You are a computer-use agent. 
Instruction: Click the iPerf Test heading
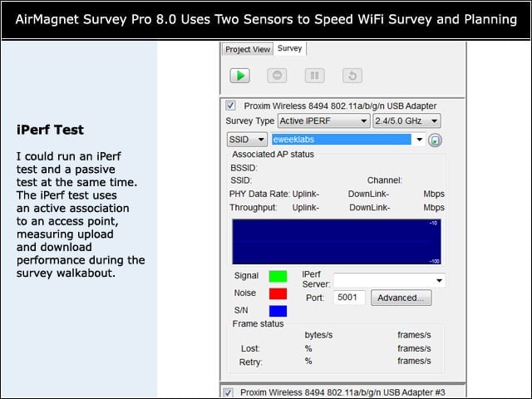point(50,130)
